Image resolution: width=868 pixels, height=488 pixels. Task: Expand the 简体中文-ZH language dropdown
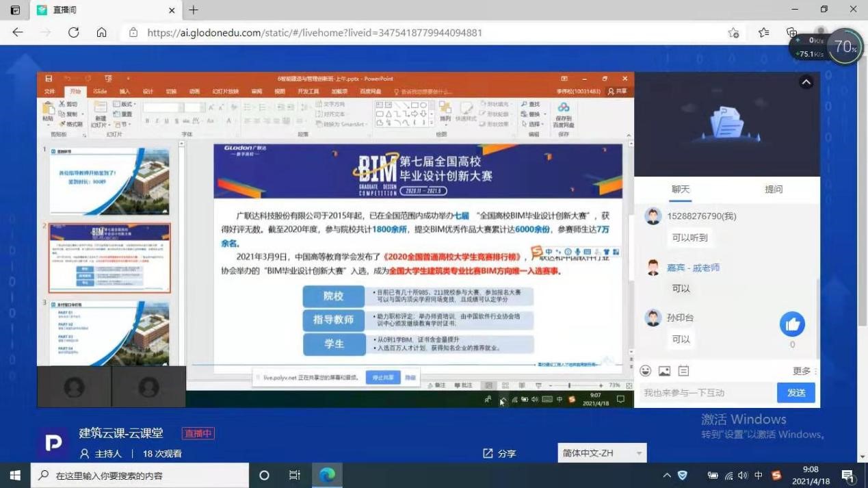coord(601,453)
